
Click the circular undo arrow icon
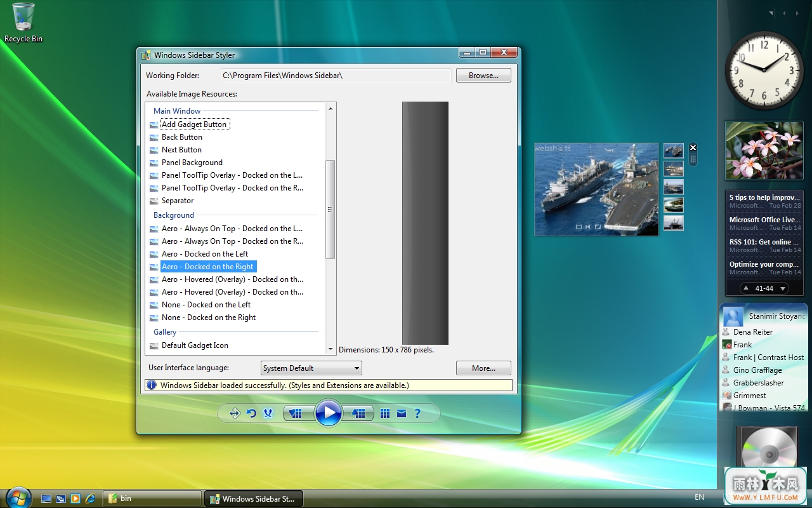pos(251,413)
